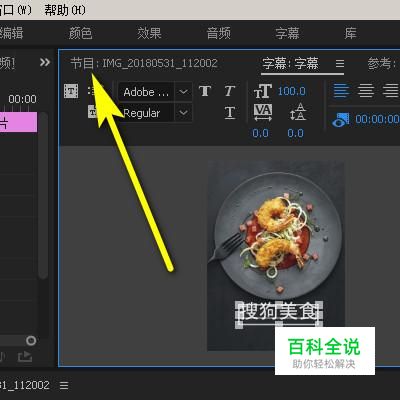Click the new title based on current icon
The width and height of the screenshot is (400, 400).
71,91
